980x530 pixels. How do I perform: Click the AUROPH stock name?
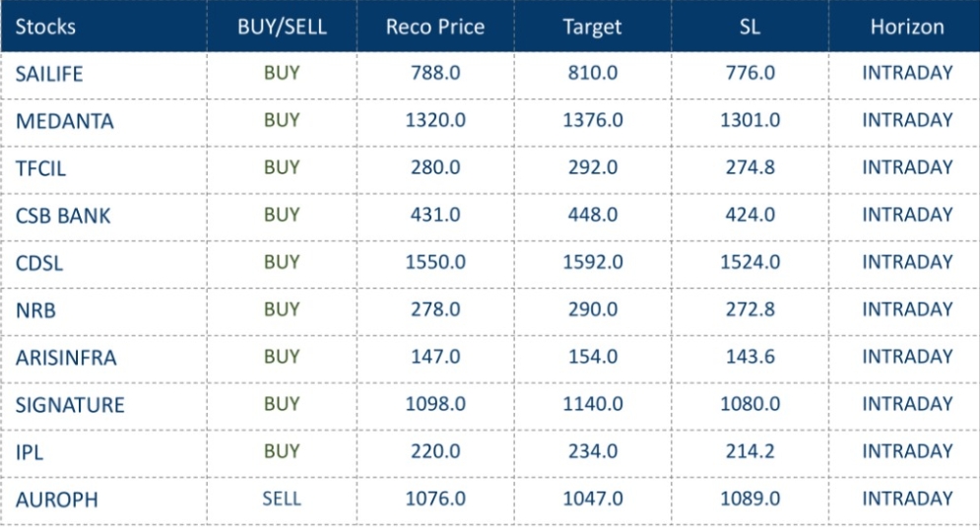[57, 499]
